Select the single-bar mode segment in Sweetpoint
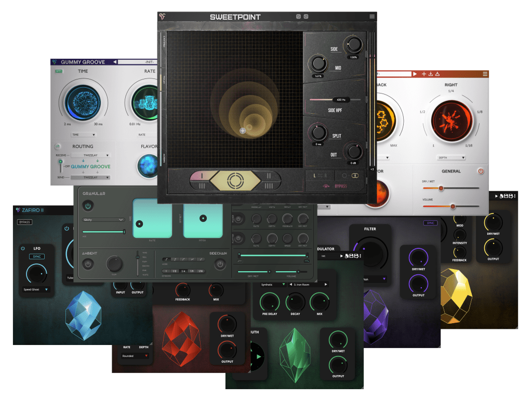 (x=202, y=176)
